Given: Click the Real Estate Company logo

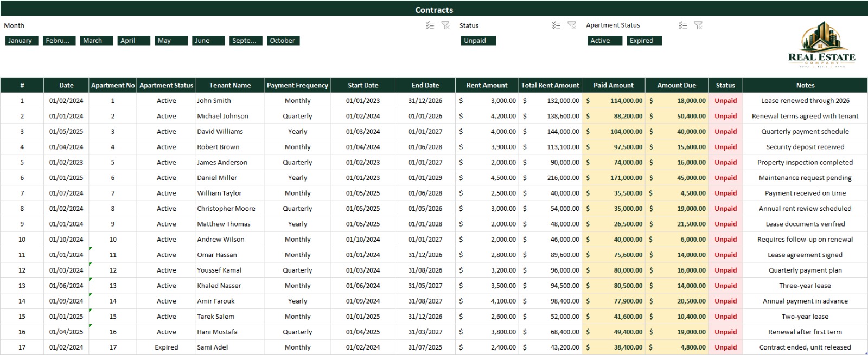Looking at the screenshot, I should 822,44.
